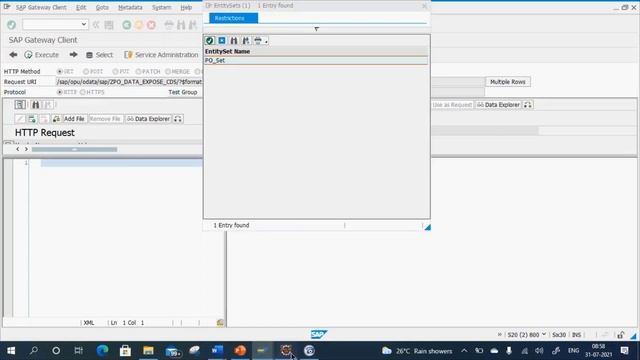
Task: Select the HTTP protocol radio
Action: pyautogui.click(x=60, y=92)
